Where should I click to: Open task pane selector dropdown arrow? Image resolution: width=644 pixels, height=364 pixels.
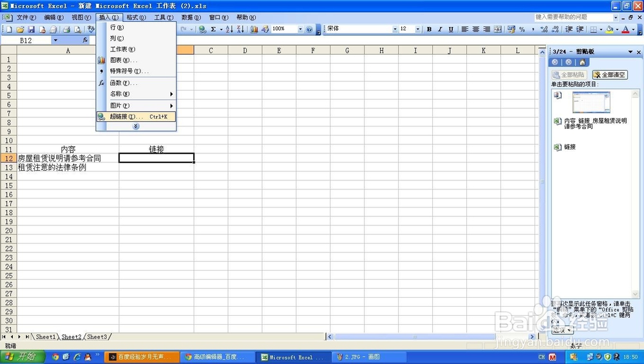tap(630, 52)
